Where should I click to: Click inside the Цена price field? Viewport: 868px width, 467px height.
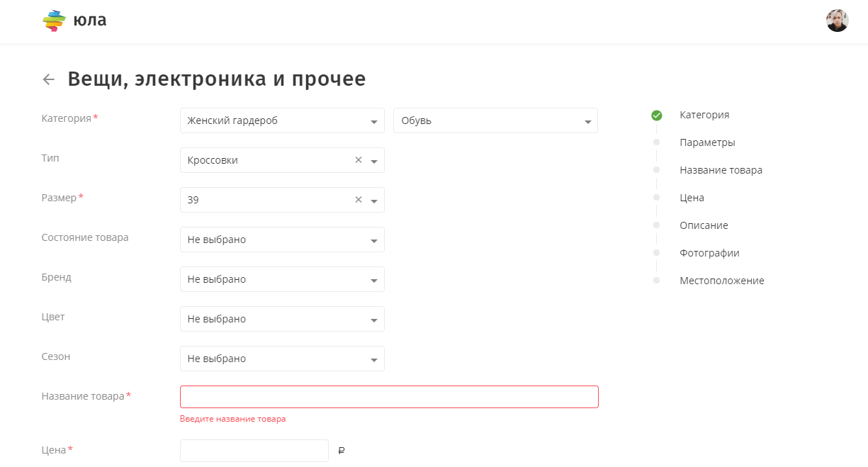(x=254, y=450)
